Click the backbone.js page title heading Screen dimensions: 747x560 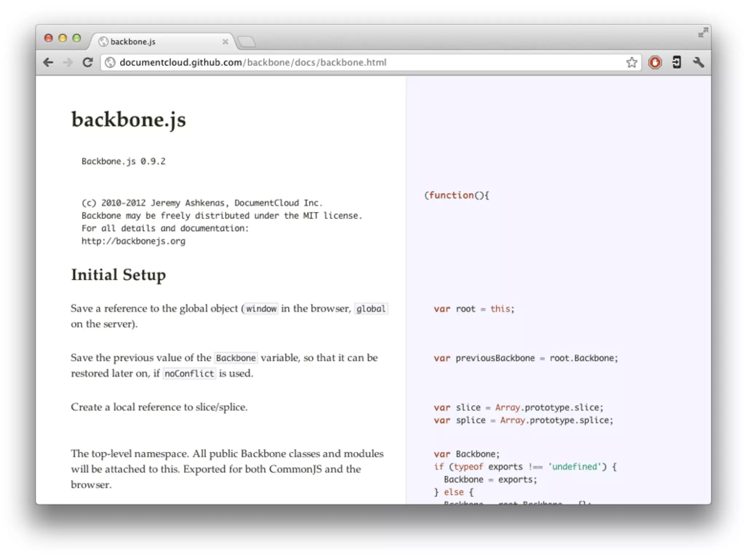(x=128, y=119)
